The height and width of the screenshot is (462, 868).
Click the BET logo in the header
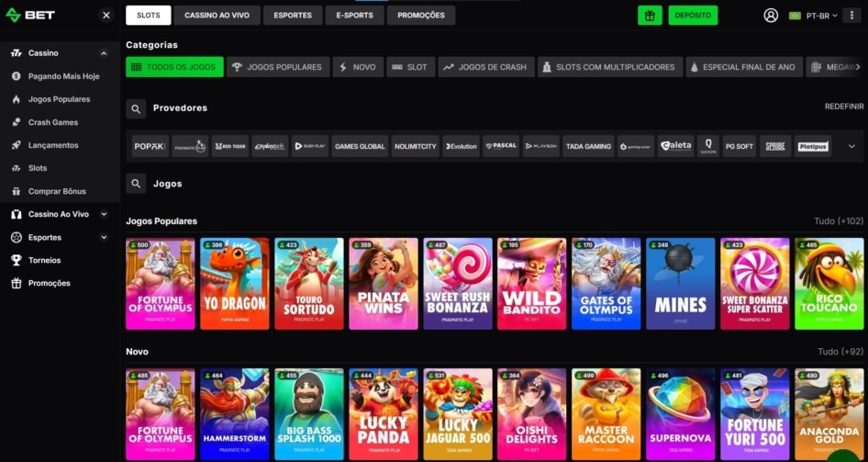[x=30, y=15]
